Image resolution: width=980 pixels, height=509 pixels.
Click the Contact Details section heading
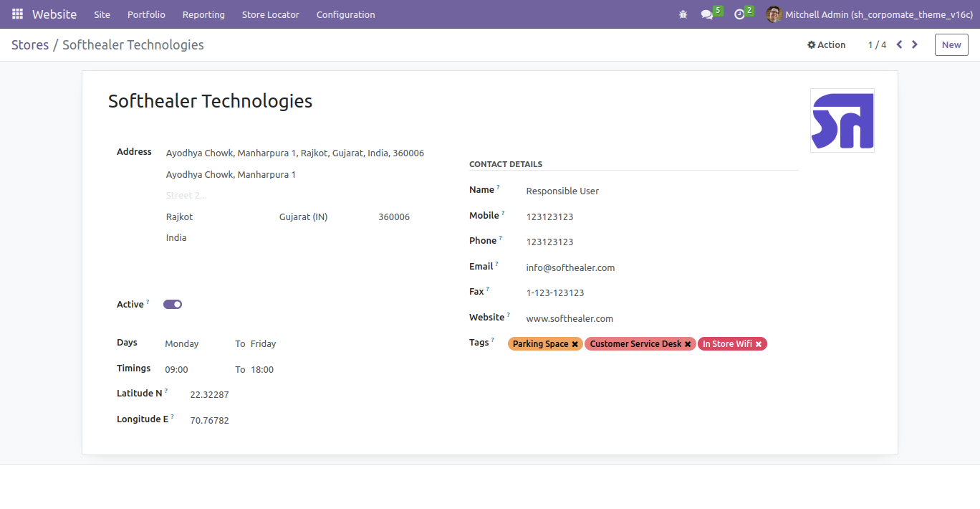click(506, 164)
